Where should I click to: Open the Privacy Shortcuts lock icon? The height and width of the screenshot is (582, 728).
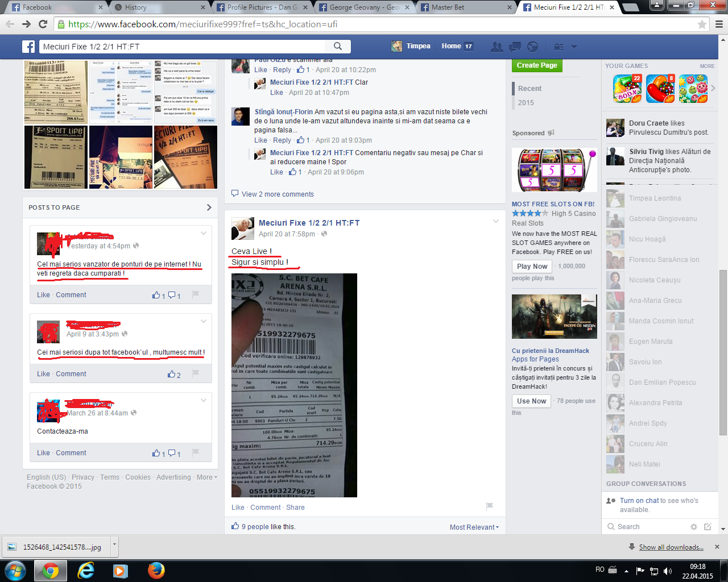pyautogui.click(x=559, y=47)
